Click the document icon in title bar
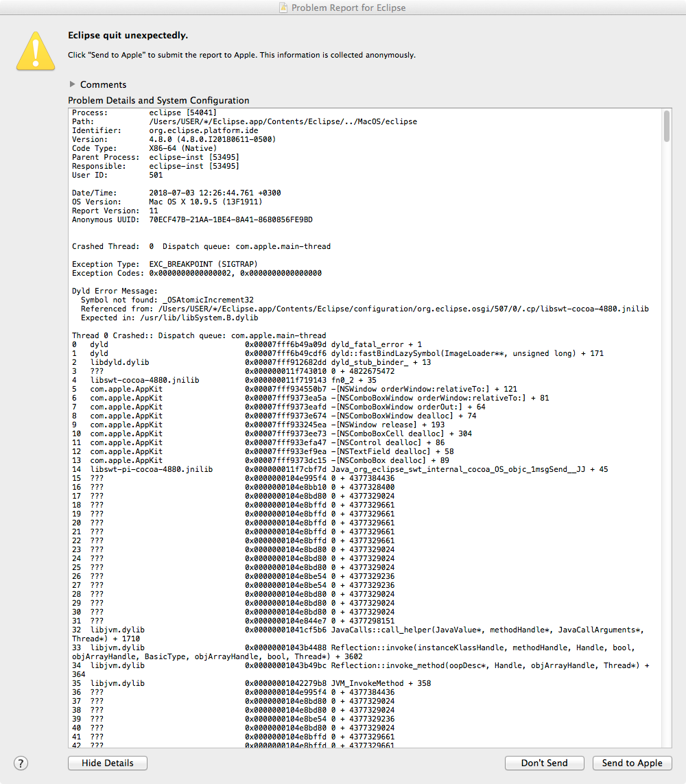 [283, 8]
